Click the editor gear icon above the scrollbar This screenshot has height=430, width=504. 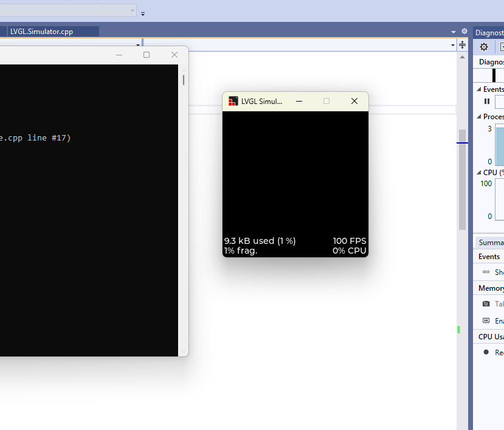click(464, 30)
